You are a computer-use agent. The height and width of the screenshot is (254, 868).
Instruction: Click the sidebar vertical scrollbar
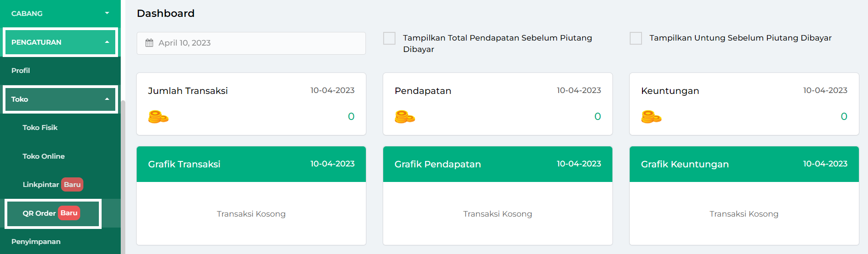click(x=123, y=177)
